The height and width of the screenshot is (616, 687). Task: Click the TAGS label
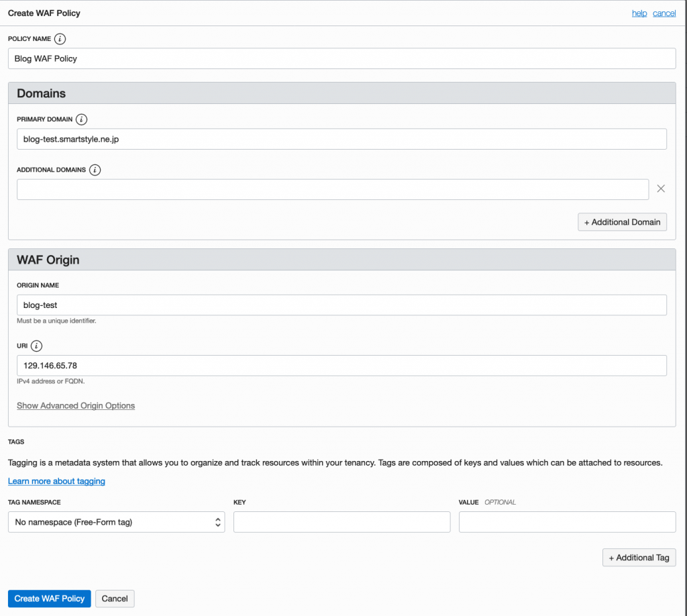click(x=16, y=442)
